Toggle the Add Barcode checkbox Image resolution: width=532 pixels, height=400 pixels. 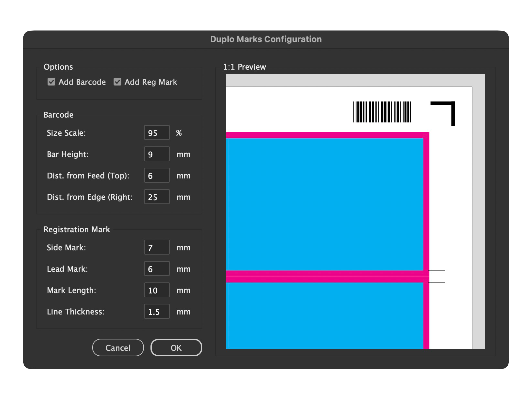click(x=51, y=82)
